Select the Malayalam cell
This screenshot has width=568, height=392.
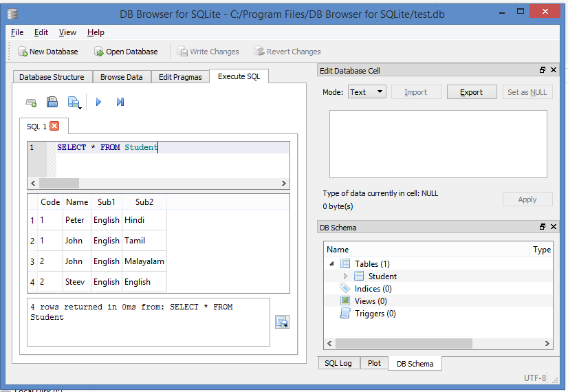point(144,261)
